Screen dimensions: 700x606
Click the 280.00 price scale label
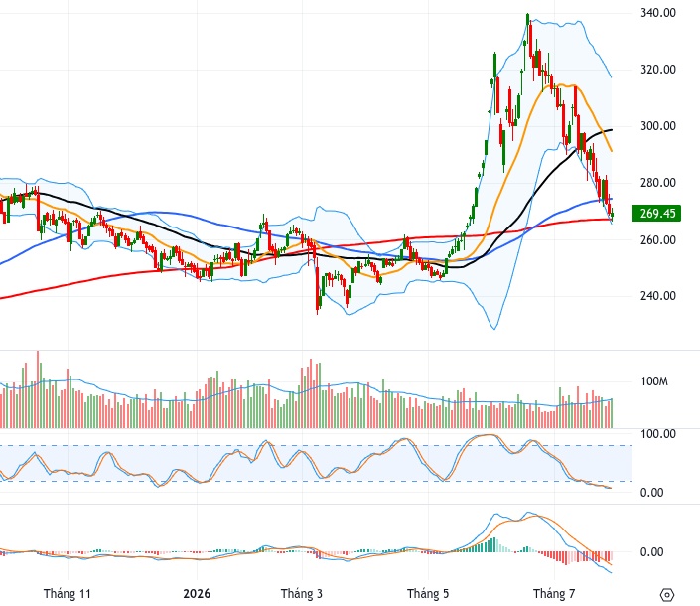(x=658, y=183)
